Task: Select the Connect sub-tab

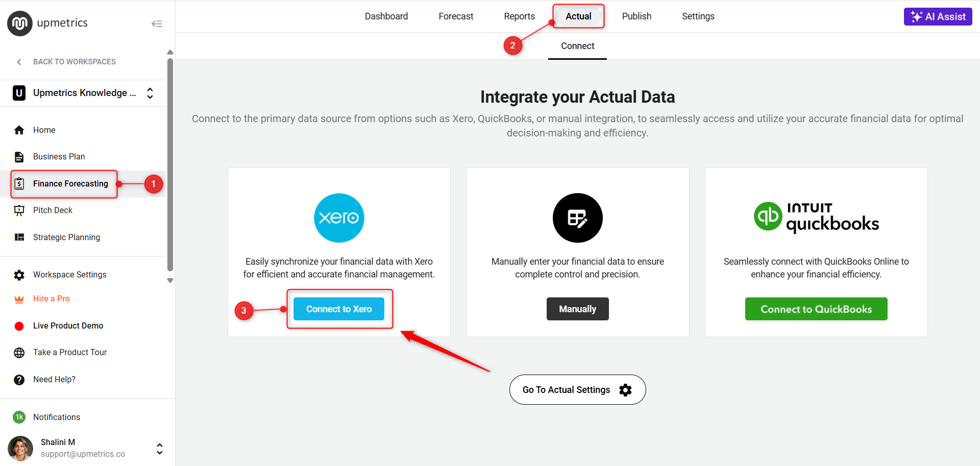Action: 577,46
